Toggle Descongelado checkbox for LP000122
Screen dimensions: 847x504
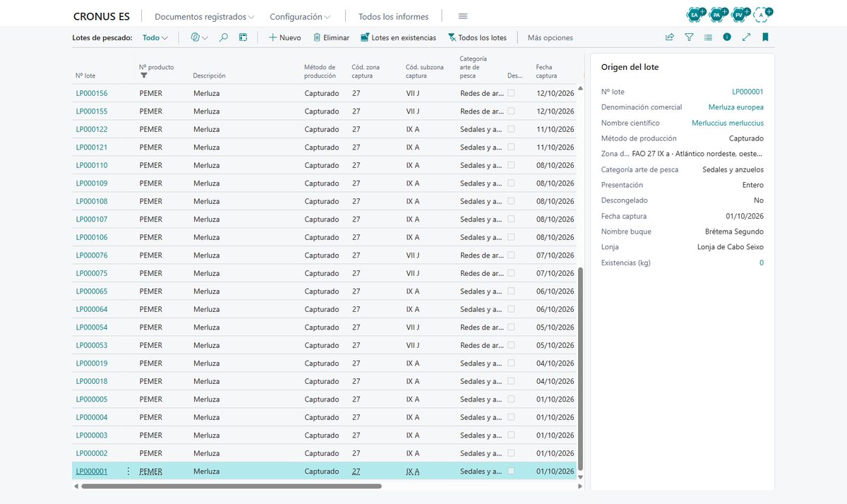point(511,128)
